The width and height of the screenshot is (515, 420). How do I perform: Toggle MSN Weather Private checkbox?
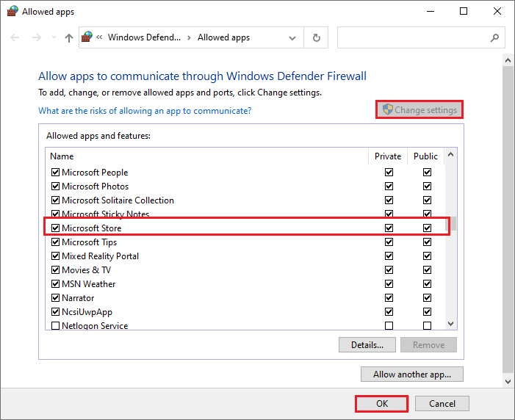pos(389,283)
